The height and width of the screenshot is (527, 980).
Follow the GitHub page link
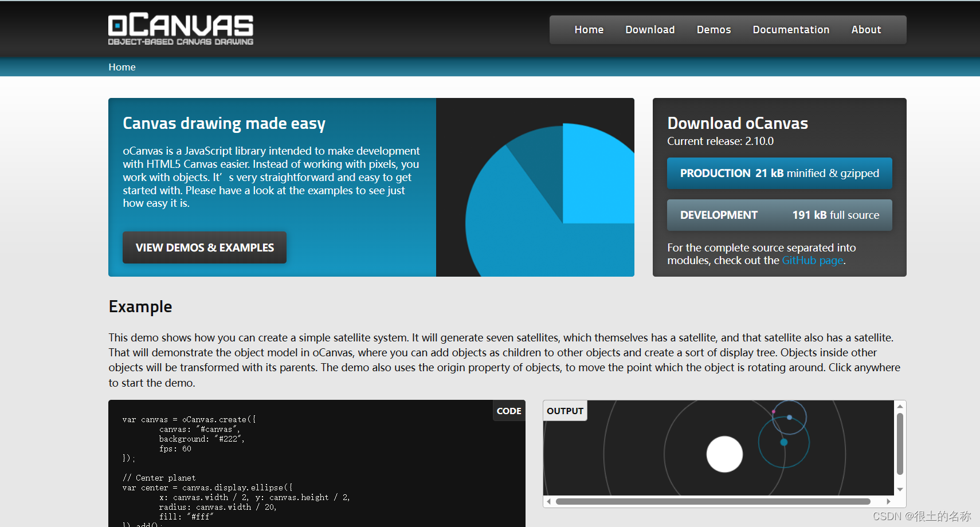pos(813,261)
